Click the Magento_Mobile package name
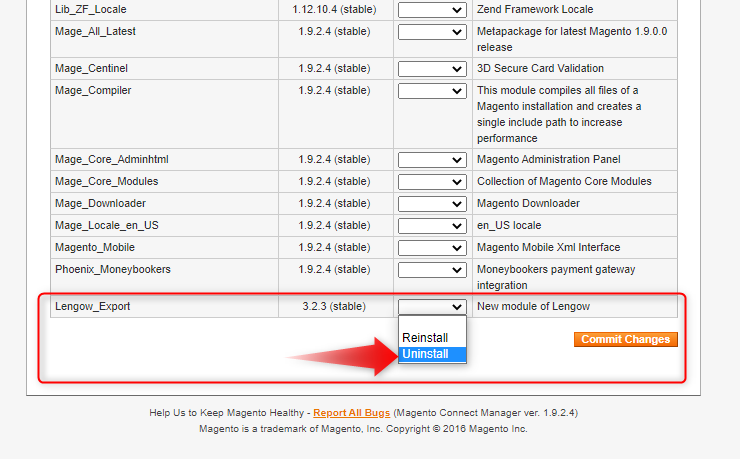The height and width of the screenshot is (459, 740). (x=95, y=247)
